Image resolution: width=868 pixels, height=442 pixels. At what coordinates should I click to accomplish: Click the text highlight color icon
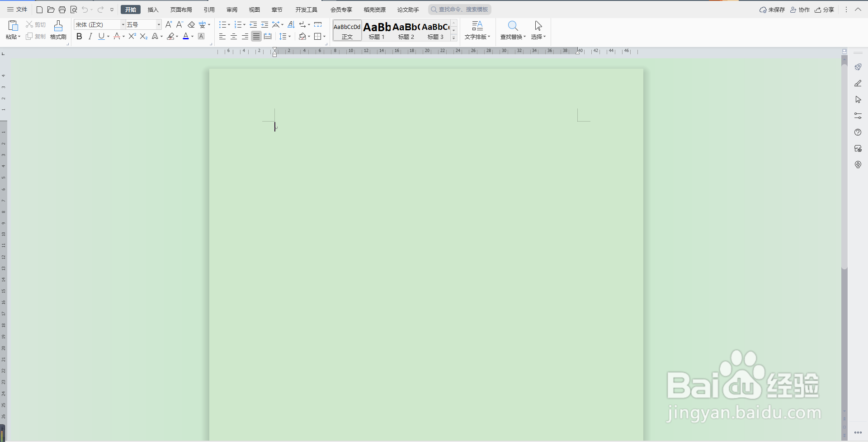(x=170, y=36)
